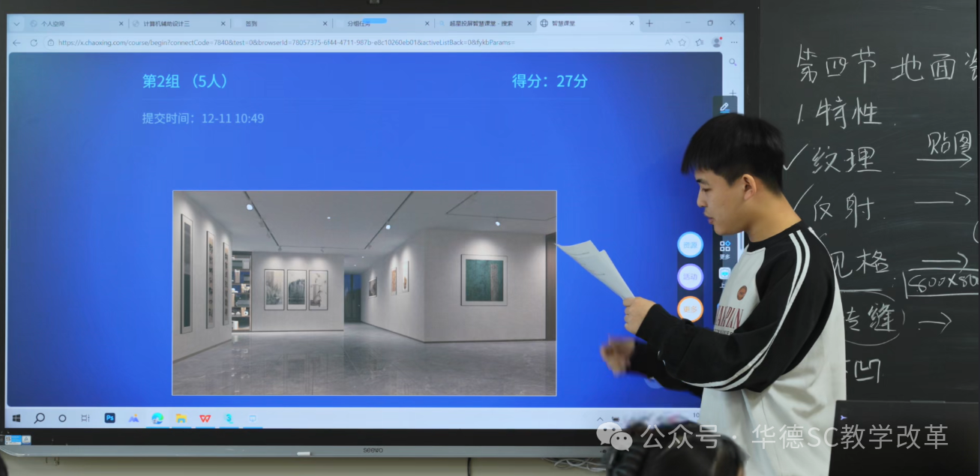Click the Microsoft Edge taskbar icon
The width and height of the screenshot is (980, 476).
point(157,418)
